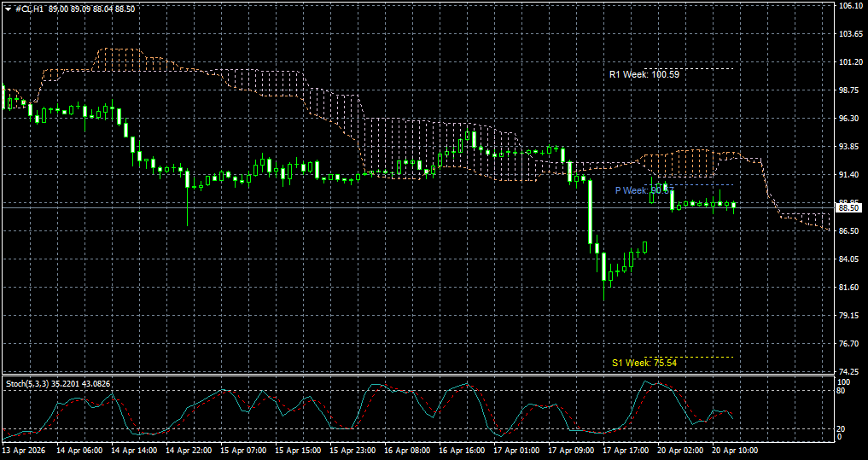Viewport: 868px width, 460px height.
Task: Click the 14 Apr 22:00 time label
Action: pyautogui.click(x=189, y=451)
